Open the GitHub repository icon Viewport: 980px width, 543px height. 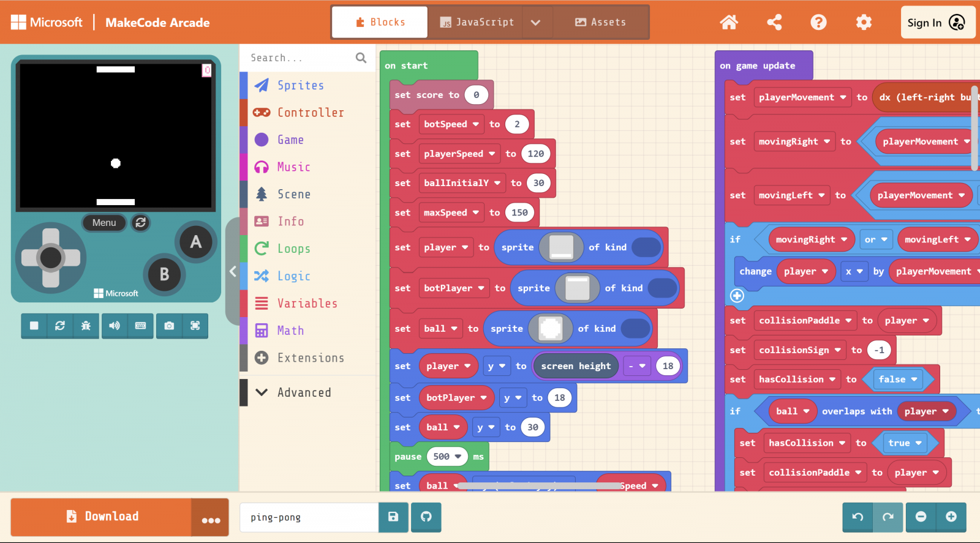coord(426,517)
